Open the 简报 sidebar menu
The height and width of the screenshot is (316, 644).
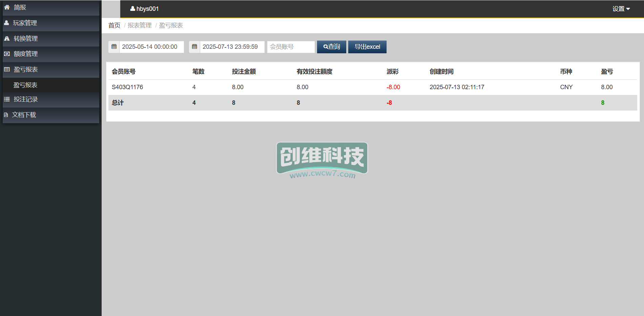(51, 7)
